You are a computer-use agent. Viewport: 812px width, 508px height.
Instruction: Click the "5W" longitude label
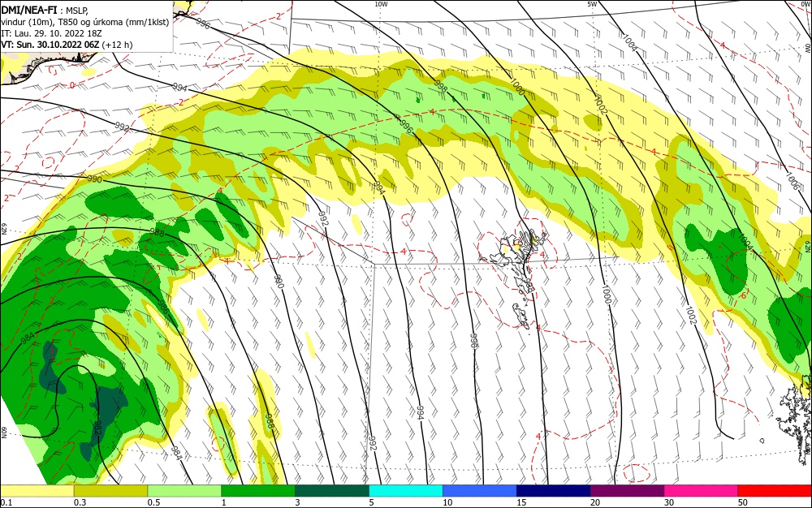[x=592, y=4]
